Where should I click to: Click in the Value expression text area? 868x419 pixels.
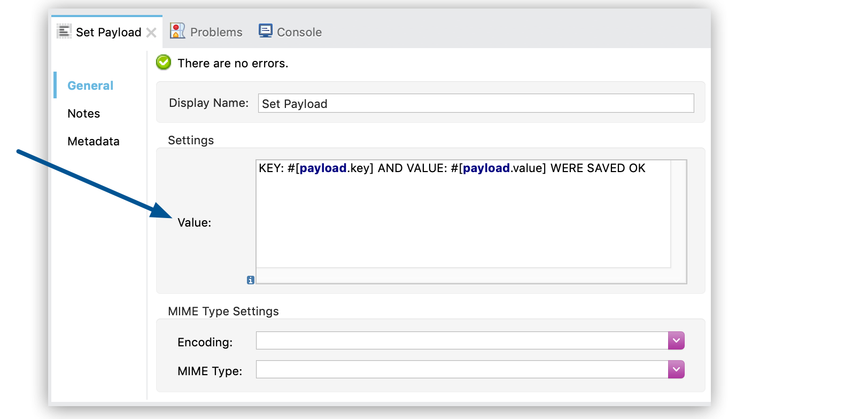tap(463, 214)
